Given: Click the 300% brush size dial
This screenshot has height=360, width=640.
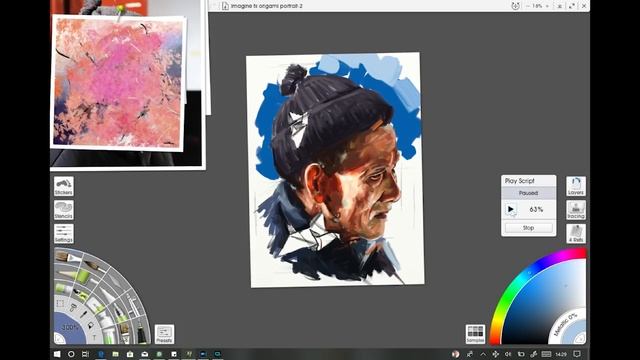Looking at the screenshot, I should click(69, 328).
